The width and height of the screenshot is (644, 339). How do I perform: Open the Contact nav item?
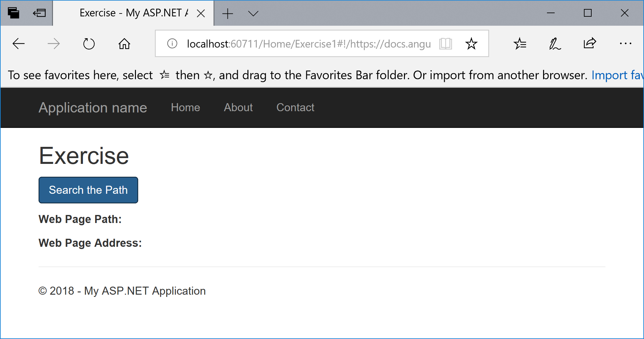[295, 107]
